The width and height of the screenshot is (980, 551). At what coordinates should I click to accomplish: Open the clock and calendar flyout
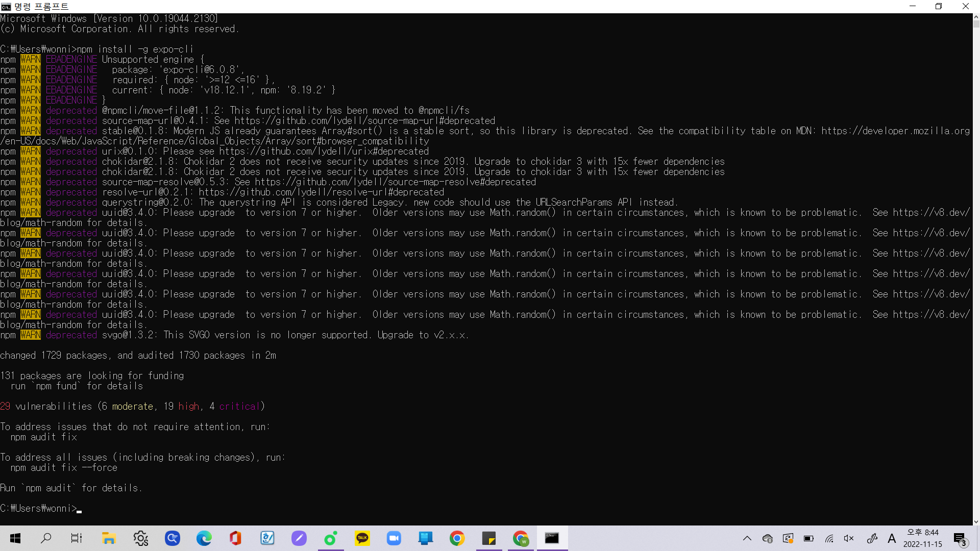click(923, 538)
